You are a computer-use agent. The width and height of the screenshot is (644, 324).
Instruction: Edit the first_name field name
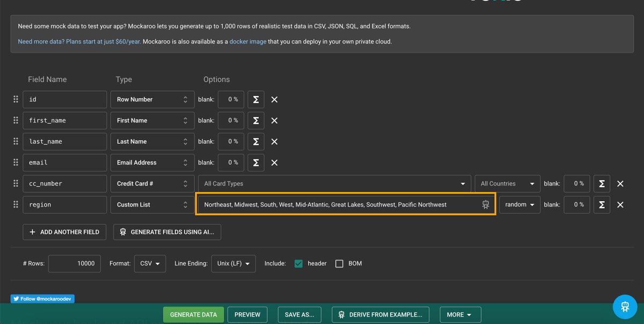tap(65, 120)
